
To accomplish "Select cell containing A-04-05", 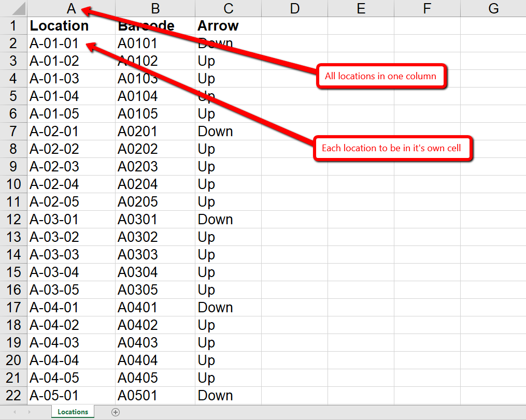I will (71, 378).
